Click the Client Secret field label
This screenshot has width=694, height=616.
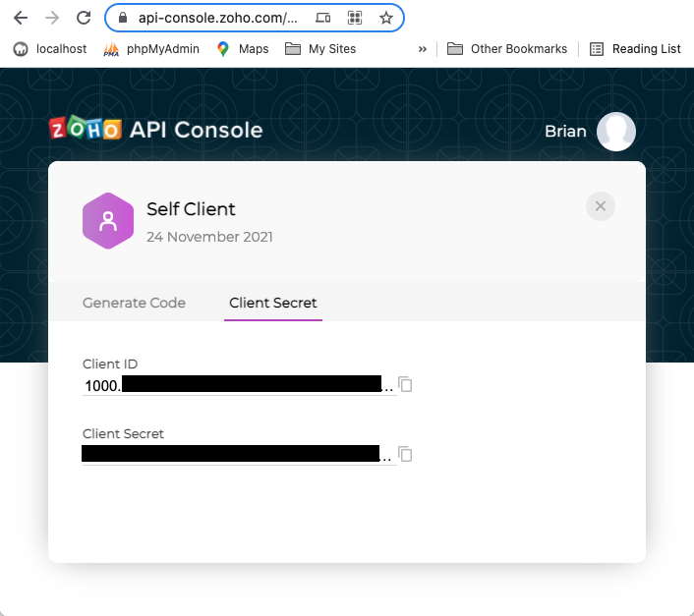(x=123, y=434)
